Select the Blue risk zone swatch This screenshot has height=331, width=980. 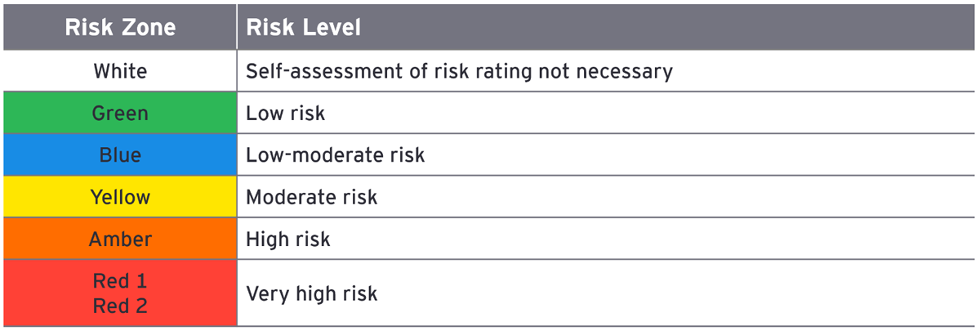click(120, 154)
